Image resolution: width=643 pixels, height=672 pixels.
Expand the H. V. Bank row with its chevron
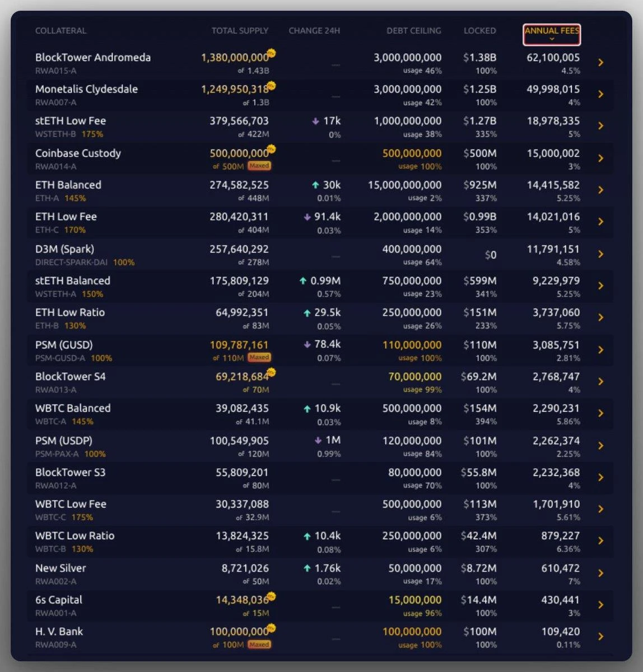click(602, 636)
